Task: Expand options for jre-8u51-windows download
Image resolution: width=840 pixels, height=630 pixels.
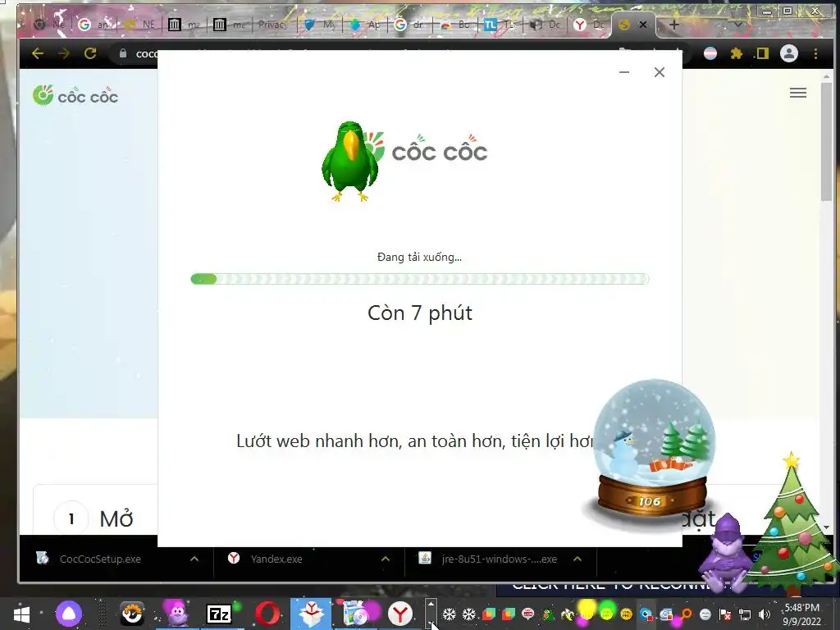Action: 577,559
